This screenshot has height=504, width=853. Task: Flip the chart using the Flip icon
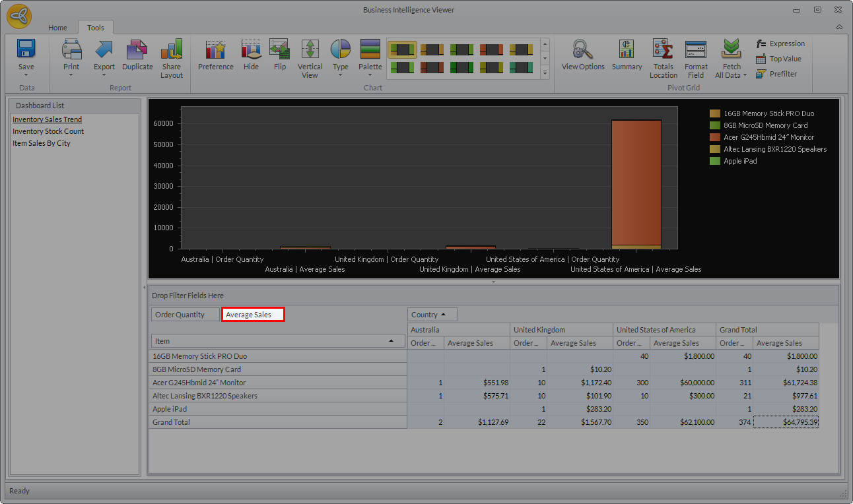(280, 50)
